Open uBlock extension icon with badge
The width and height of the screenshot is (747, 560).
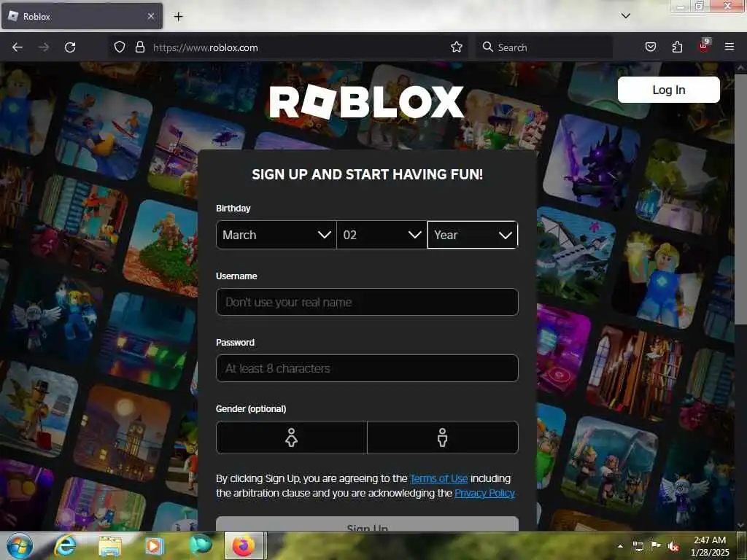[704, 46]
